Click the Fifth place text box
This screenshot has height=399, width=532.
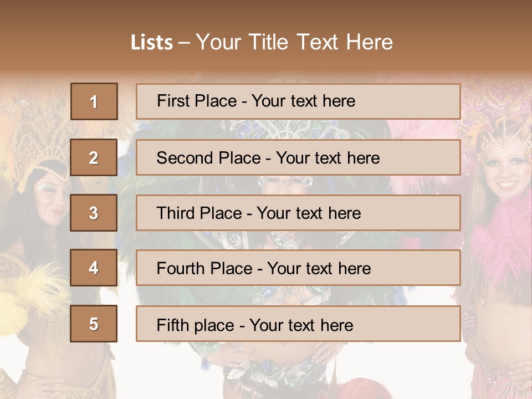(298, 324)
